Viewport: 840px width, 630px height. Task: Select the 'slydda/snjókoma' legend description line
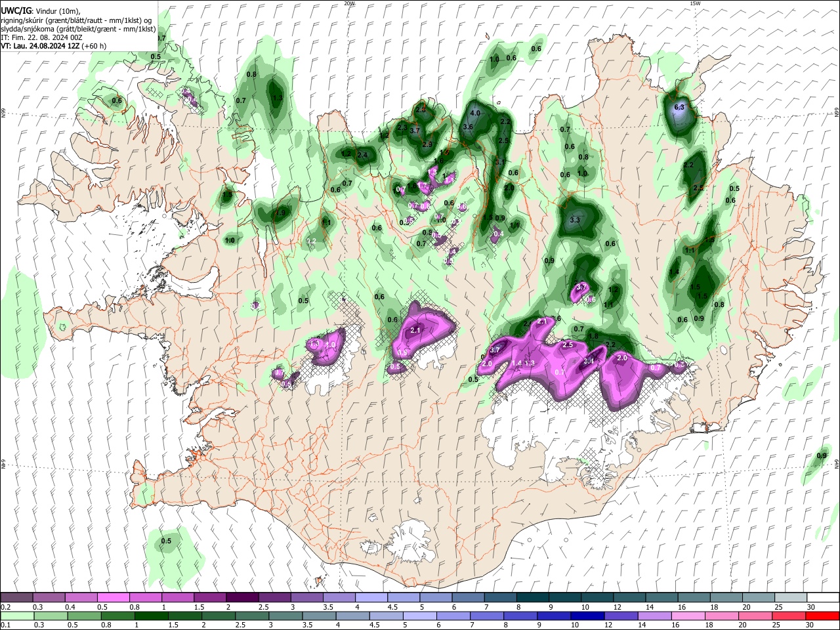tap(78, 29)
